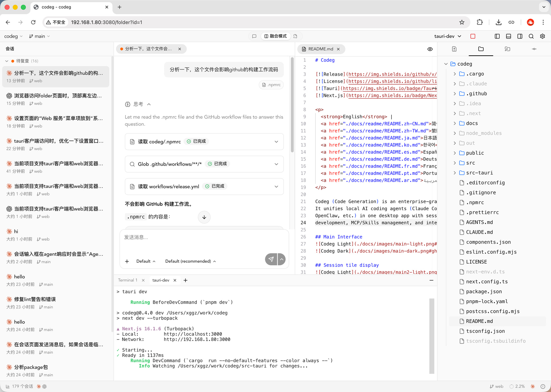Open the tauri-dev run configuration dropdown
Viewport: 551px width, 392px height.
coord(447,36)
